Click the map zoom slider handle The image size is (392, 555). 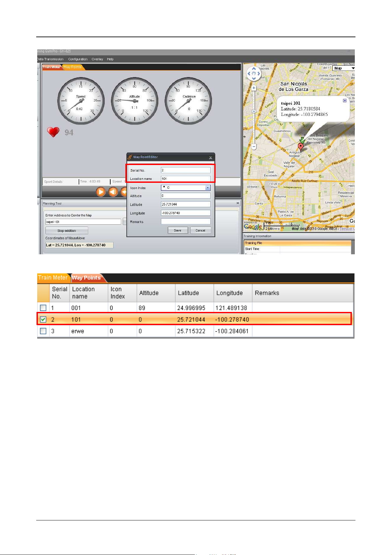254,111
